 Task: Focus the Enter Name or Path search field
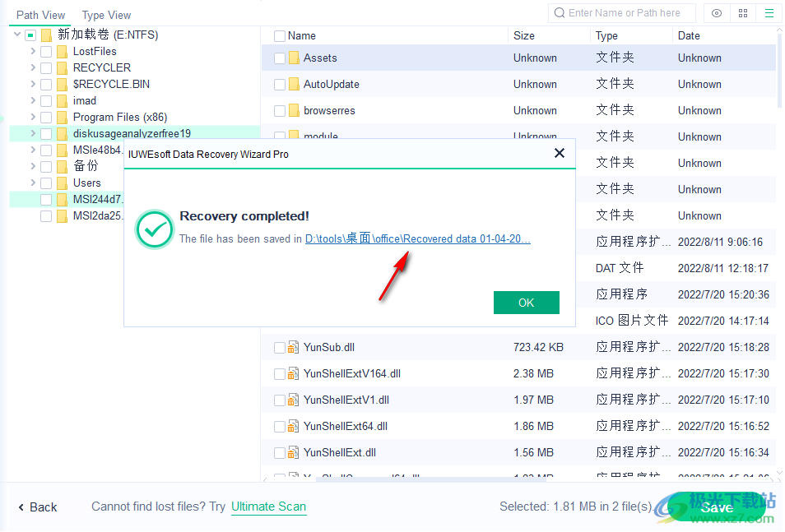coord(624,13)
